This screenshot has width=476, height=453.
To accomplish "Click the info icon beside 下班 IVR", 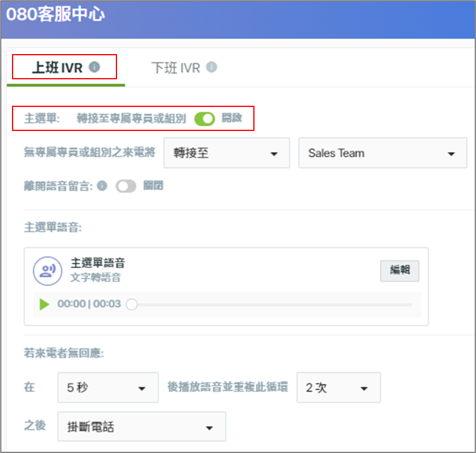I will click(x=212, y=67).
